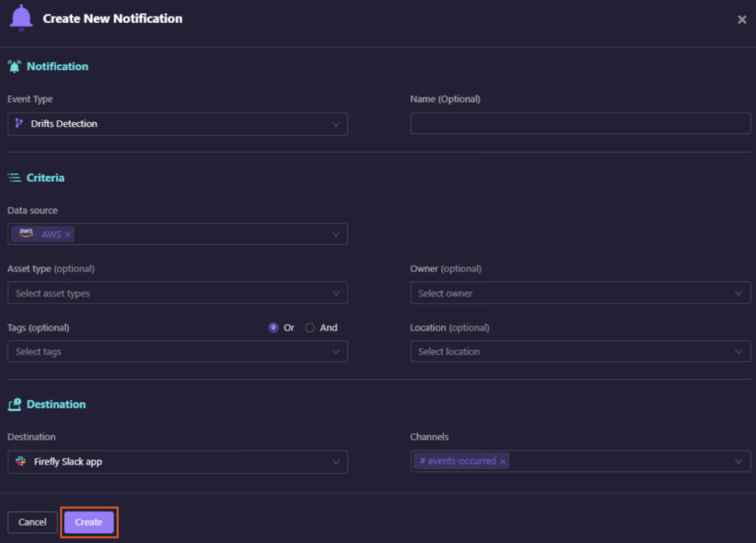Remove the events-occurred channel tag
The width and height of the screenshot is (756, 543).
click(x=503, y=462)
